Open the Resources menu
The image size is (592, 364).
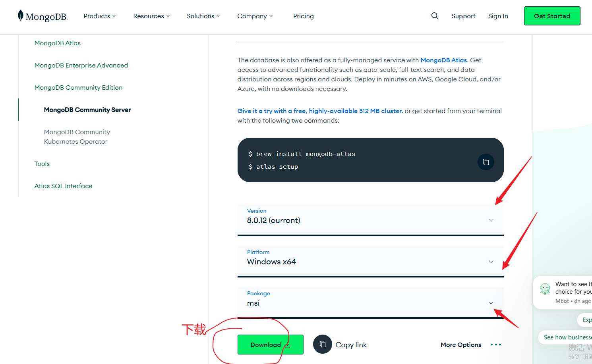(151, 16)
